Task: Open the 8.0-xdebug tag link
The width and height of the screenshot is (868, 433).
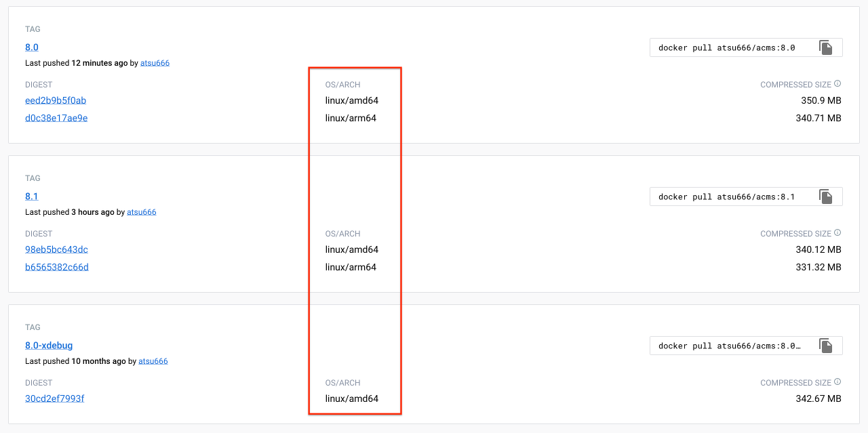Action: (49, 346)
